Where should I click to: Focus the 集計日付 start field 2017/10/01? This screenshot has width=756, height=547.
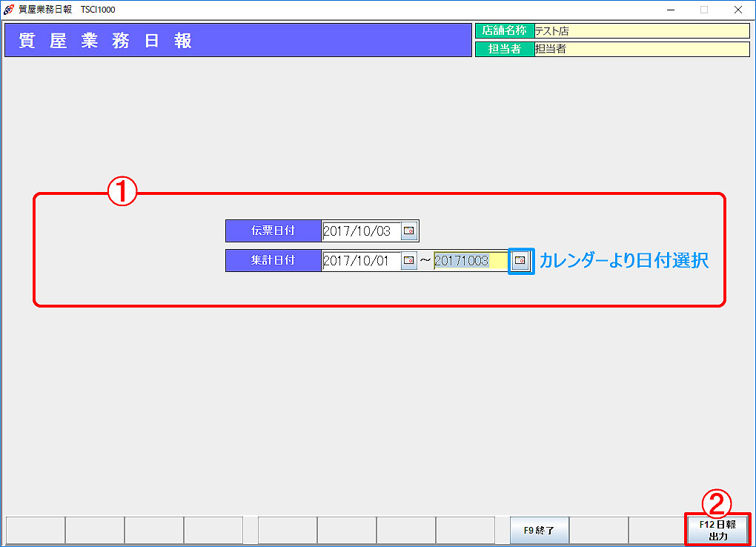pos(361,261)
